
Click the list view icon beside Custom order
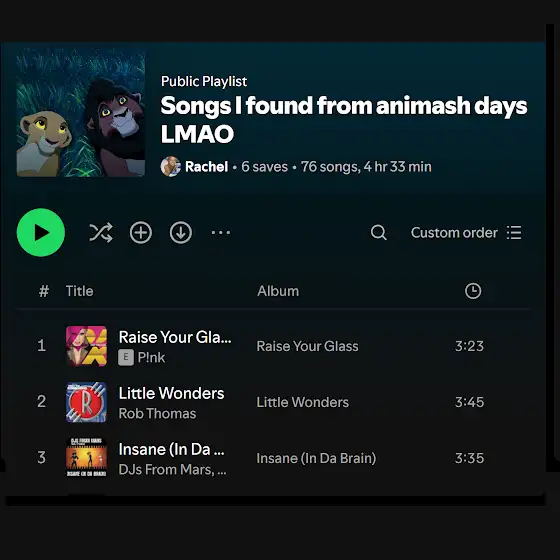tap(514, 233)
